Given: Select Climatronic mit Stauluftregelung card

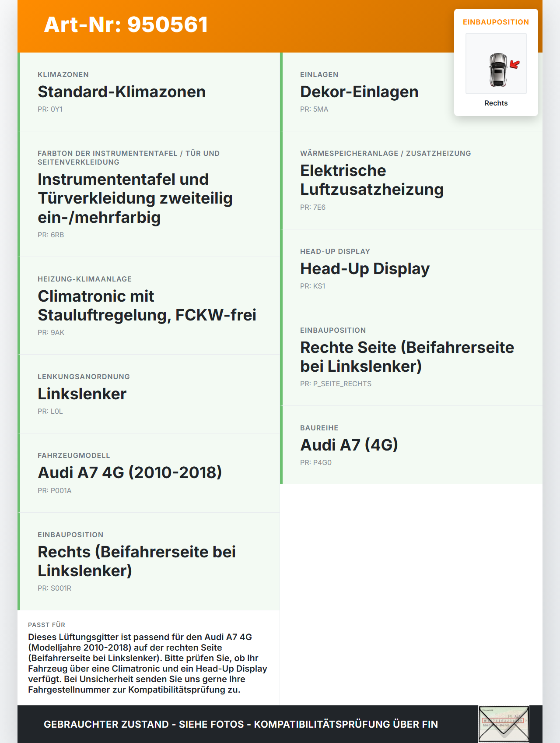Looking at the screenshot, I should click(149, 306).
